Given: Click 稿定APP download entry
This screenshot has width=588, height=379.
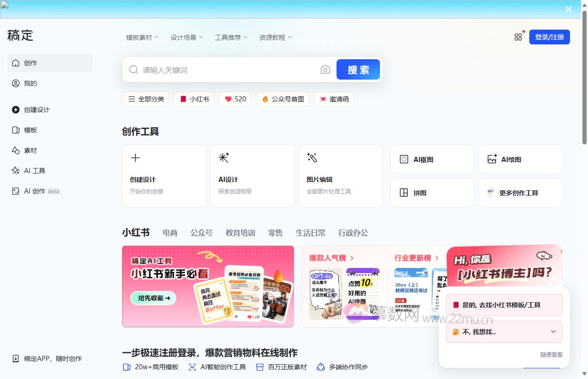Looking at the screenshot, I should click(x=46, y=358).
